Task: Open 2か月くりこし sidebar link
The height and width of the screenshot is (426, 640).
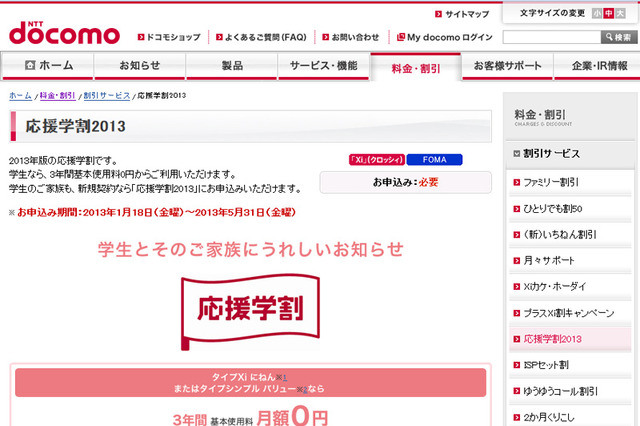Action: pos(549,417)
